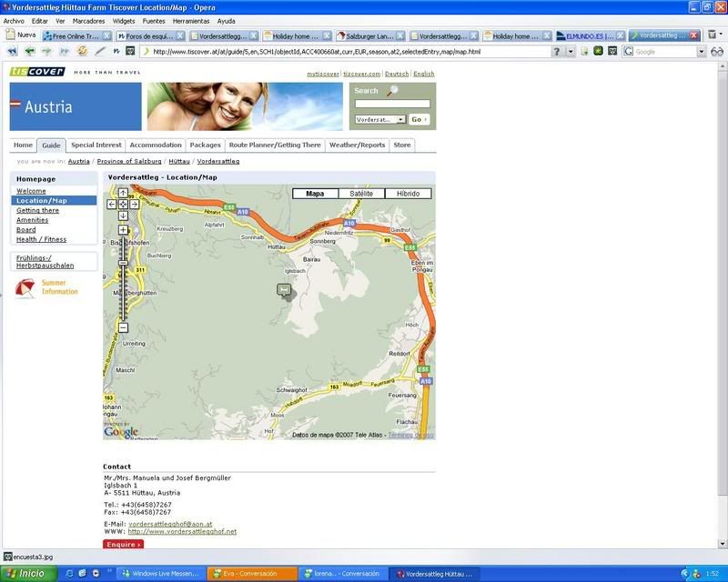Switch map view to Satélite
The image size is (728, 582).
361,194
